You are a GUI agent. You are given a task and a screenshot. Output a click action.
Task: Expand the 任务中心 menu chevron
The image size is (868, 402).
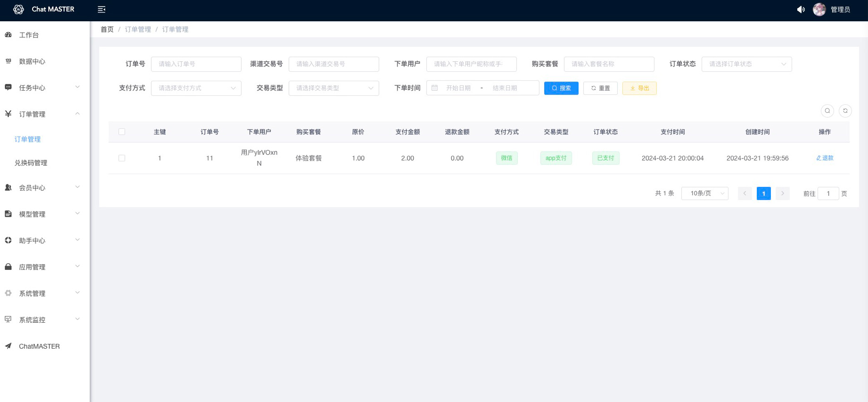point(78,87)
